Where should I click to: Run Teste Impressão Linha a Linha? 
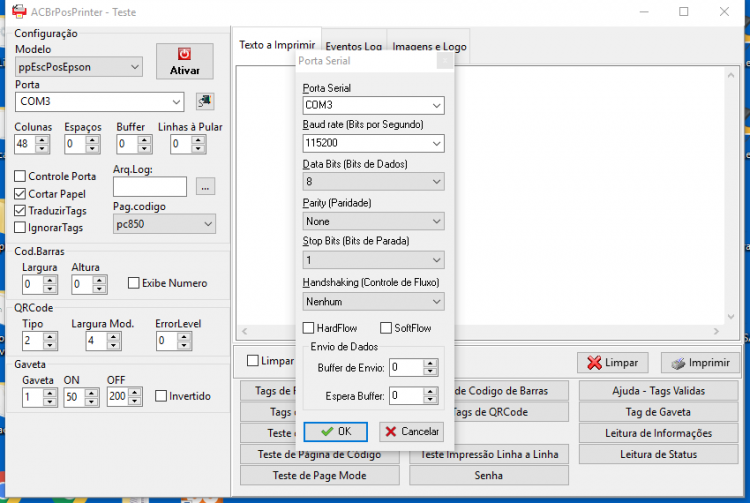[x=489, y=454]
